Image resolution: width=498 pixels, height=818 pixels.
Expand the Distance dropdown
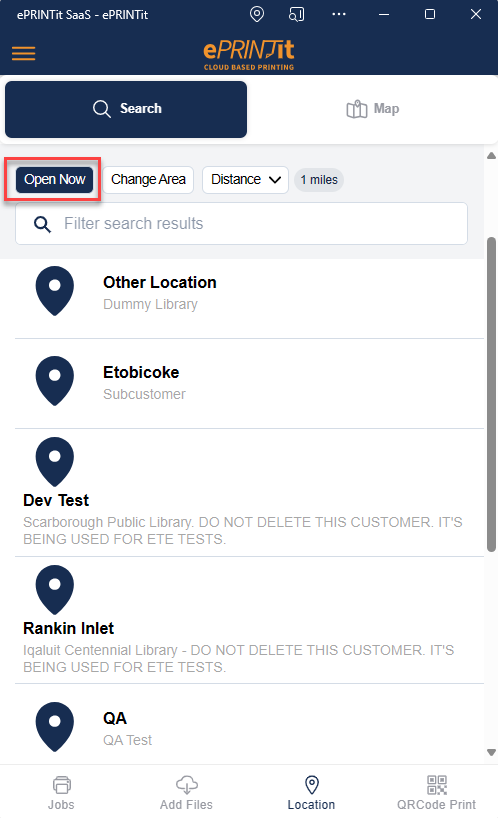point(245,179)
